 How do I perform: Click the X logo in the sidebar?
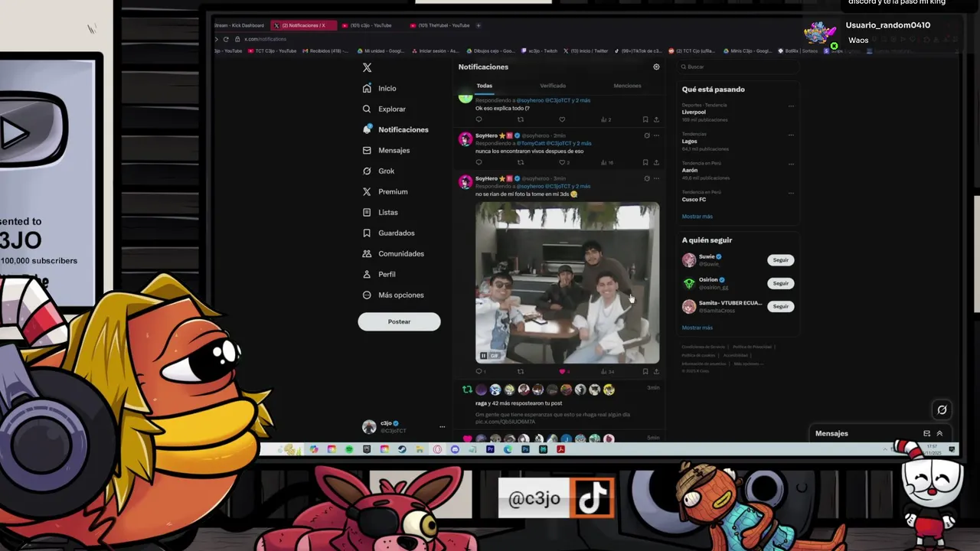coord(367,67)
